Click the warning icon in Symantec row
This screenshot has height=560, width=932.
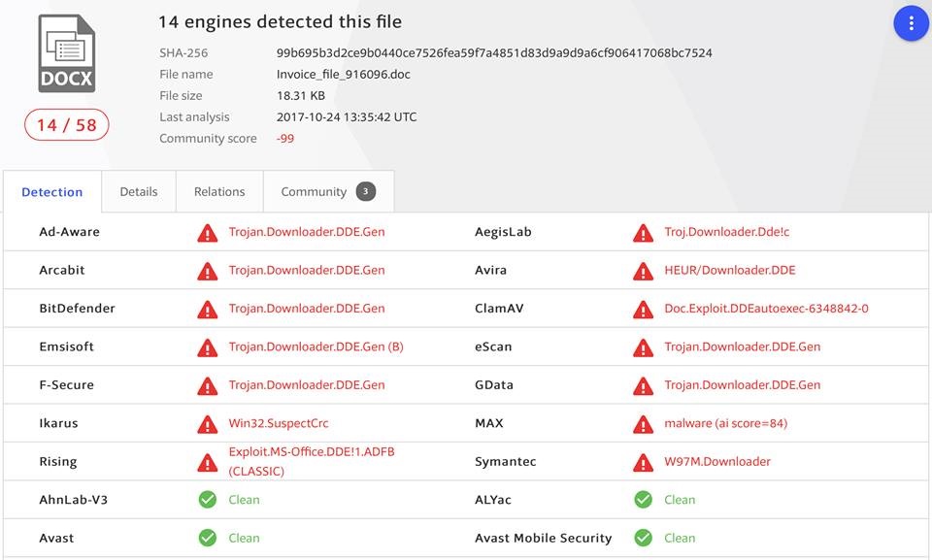[x=643, y=462]
